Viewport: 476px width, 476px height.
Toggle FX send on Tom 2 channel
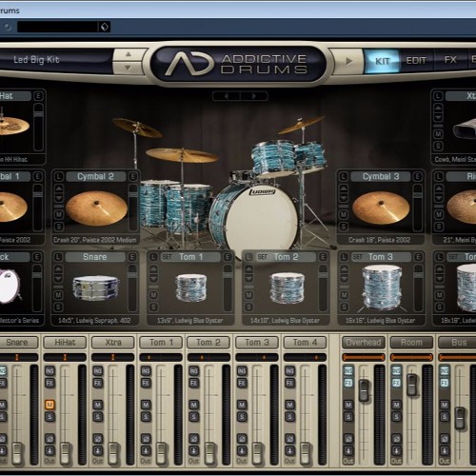(193, 383)
